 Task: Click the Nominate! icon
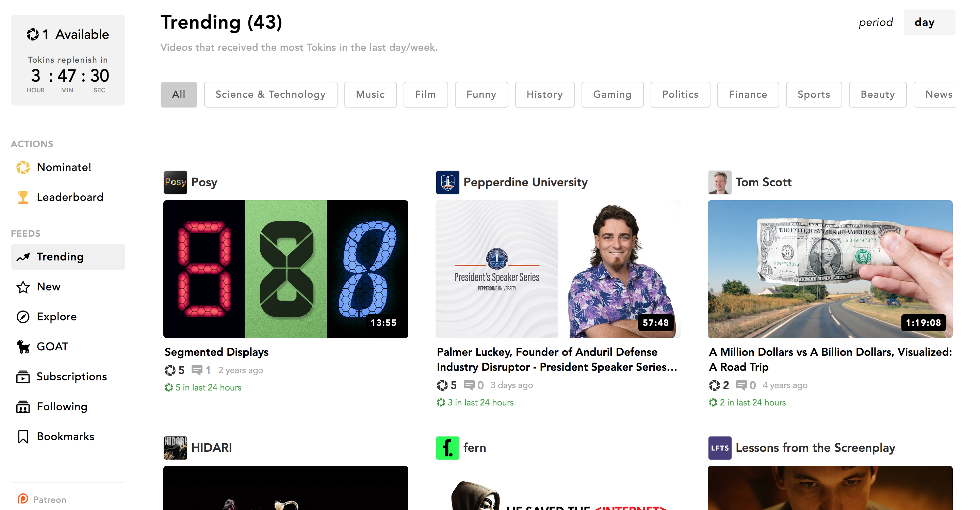(x=23, y=168)
